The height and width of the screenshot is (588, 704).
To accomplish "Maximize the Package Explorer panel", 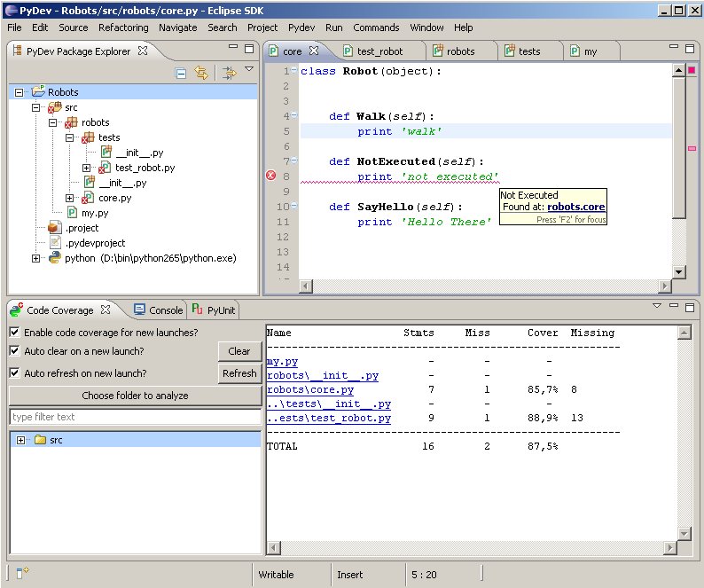I will 249,49.
